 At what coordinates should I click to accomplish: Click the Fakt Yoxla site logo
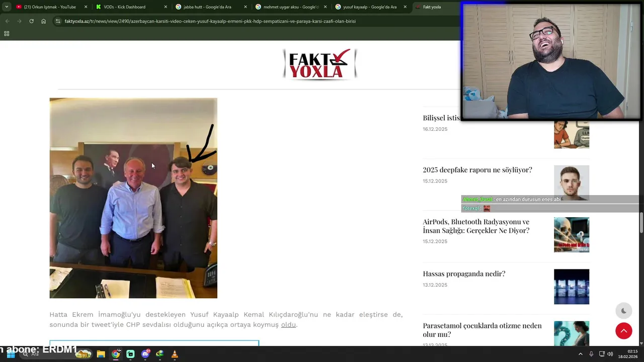320,64
